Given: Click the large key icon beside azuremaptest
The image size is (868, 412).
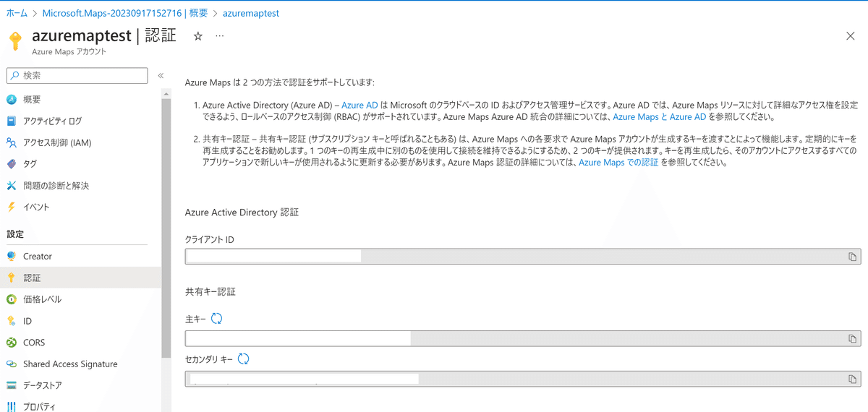Looking at the screenshot, I should pyautogui.click(x=15, y=40).
